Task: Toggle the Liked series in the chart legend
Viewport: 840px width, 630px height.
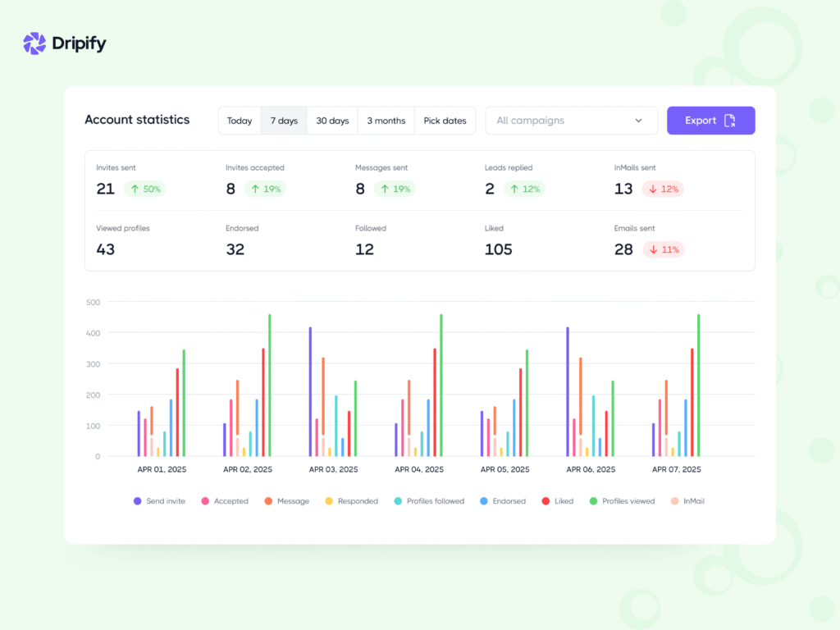Action: (558, 500)
